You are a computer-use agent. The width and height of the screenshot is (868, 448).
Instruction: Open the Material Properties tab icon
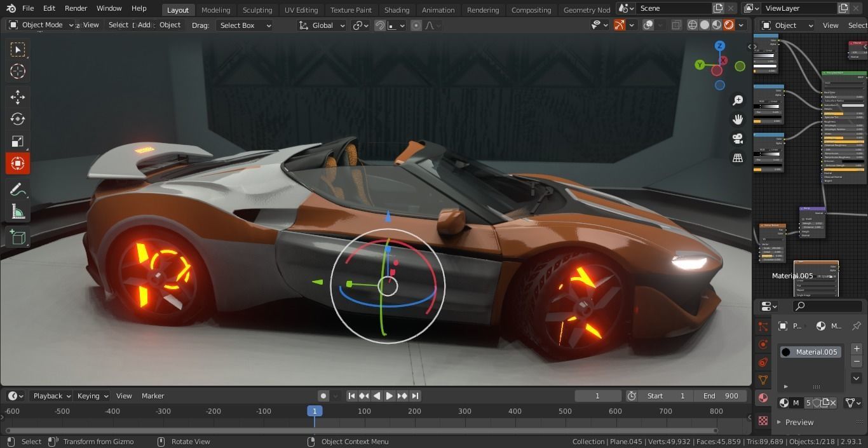pos(763,398)
